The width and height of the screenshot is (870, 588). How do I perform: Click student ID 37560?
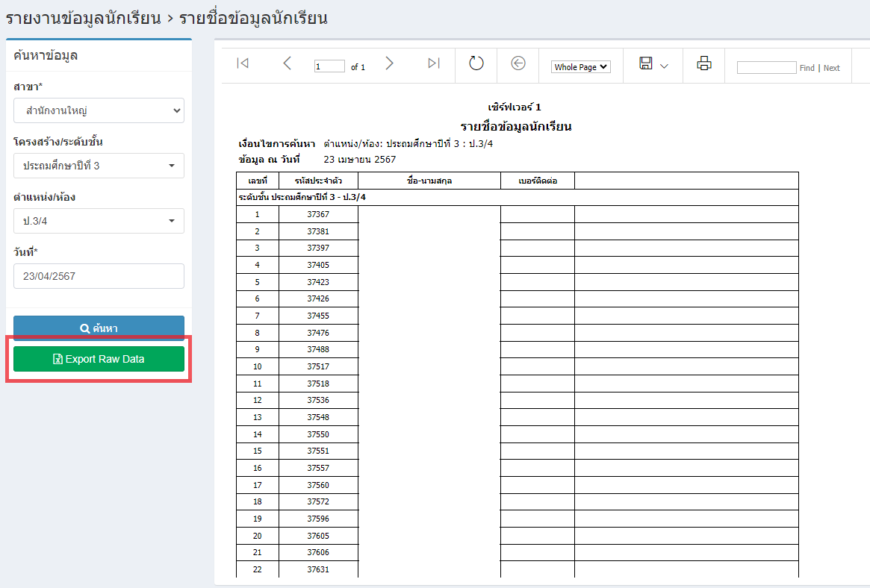[x=318, y=486]
